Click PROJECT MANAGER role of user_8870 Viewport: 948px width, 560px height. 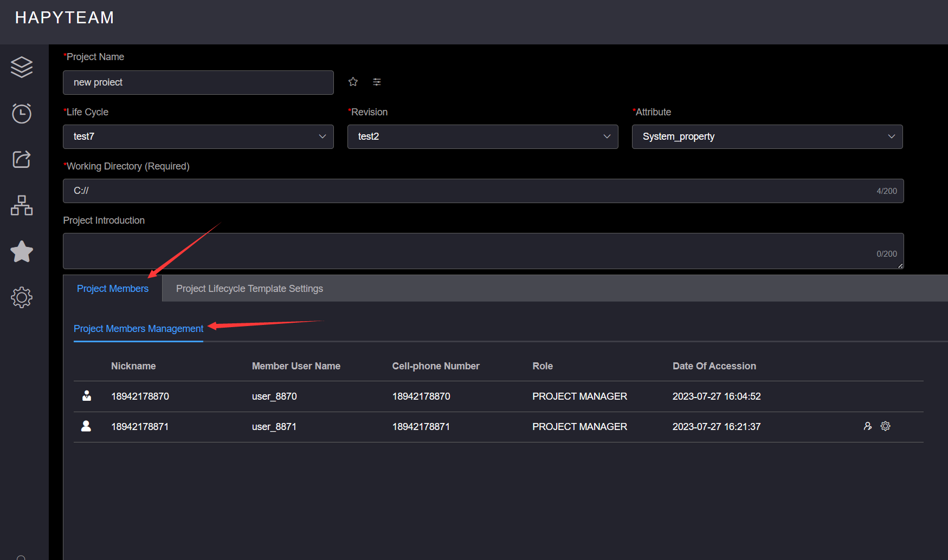pyautogui.click(x=579, y=396)
